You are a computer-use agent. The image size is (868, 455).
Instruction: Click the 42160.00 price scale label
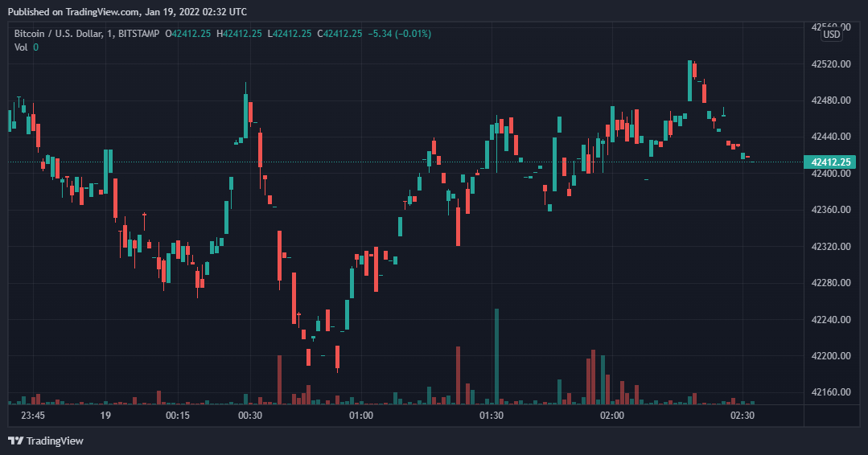pyautogui.click(x=831, y=392)
